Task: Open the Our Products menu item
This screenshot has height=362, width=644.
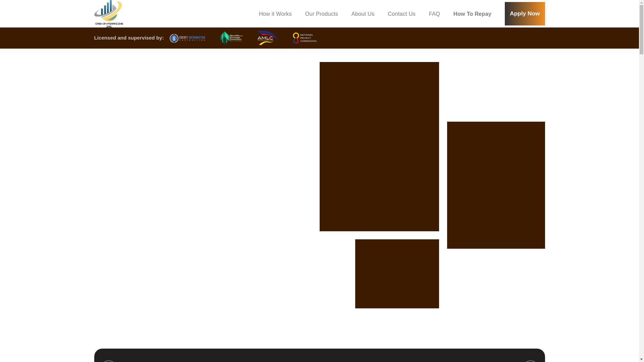Action: point(321,14)
